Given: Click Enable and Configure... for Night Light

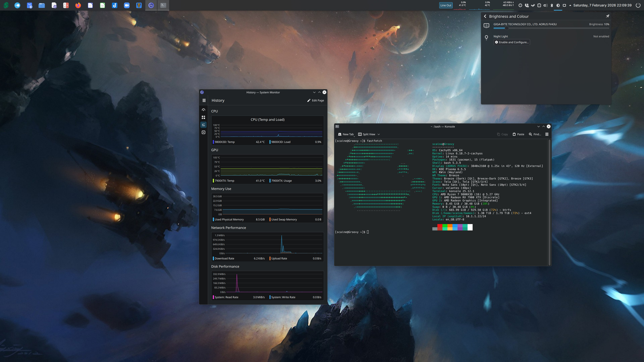Looking at the screenshot, I should coord(512,42).
